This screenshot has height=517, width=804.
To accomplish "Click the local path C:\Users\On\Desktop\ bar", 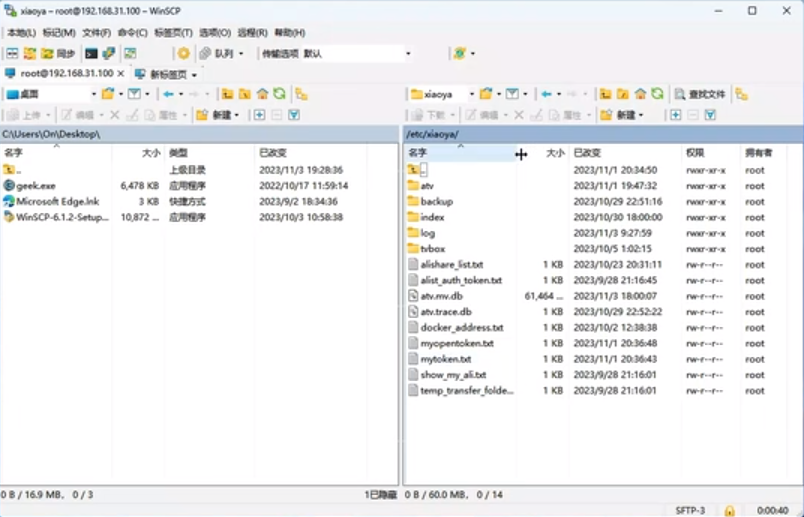I will click(x=199, y=134).
